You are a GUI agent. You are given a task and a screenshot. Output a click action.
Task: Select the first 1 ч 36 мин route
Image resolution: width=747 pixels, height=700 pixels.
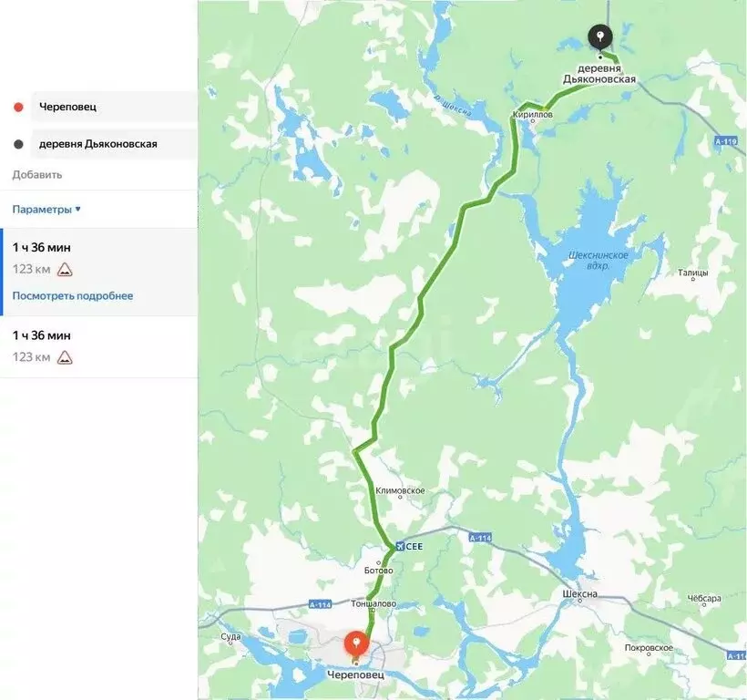point(100,272)
